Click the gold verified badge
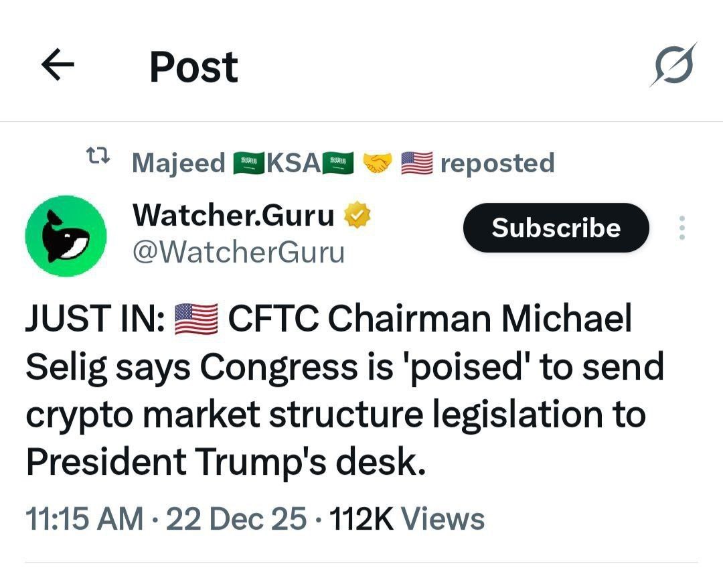Viewport: 723px width, 588px height. pos(357,216)
